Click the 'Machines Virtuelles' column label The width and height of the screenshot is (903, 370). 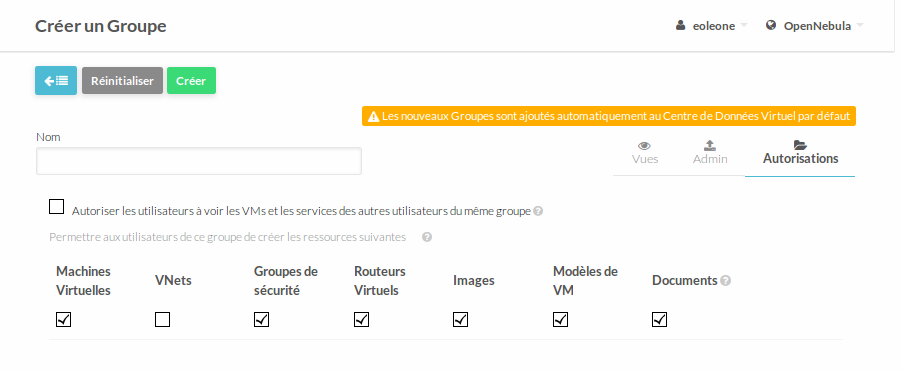coord(84,281)
